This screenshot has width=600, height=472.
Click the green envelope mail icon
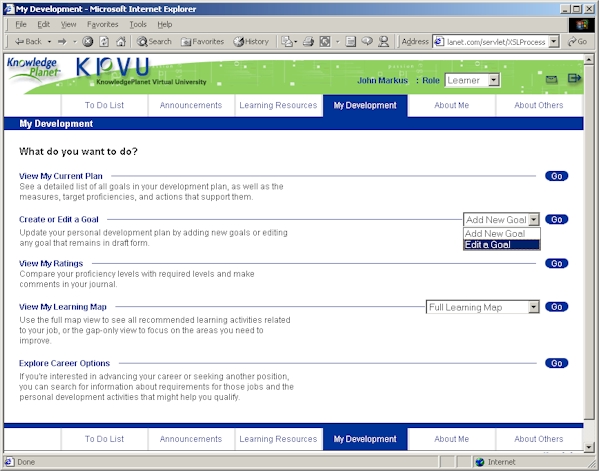551,79
